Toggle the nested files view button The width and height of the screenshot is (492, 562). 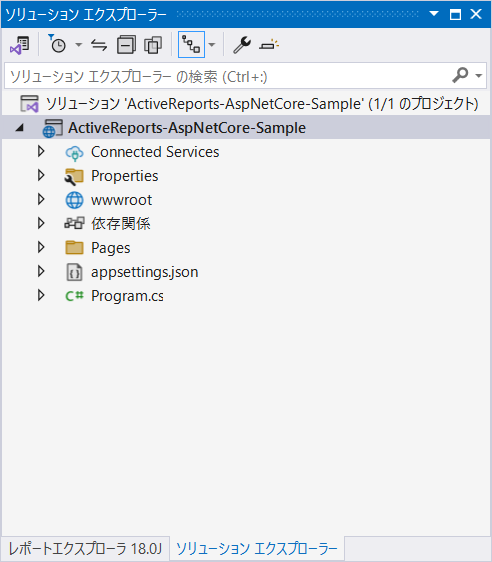click(191, 45)
